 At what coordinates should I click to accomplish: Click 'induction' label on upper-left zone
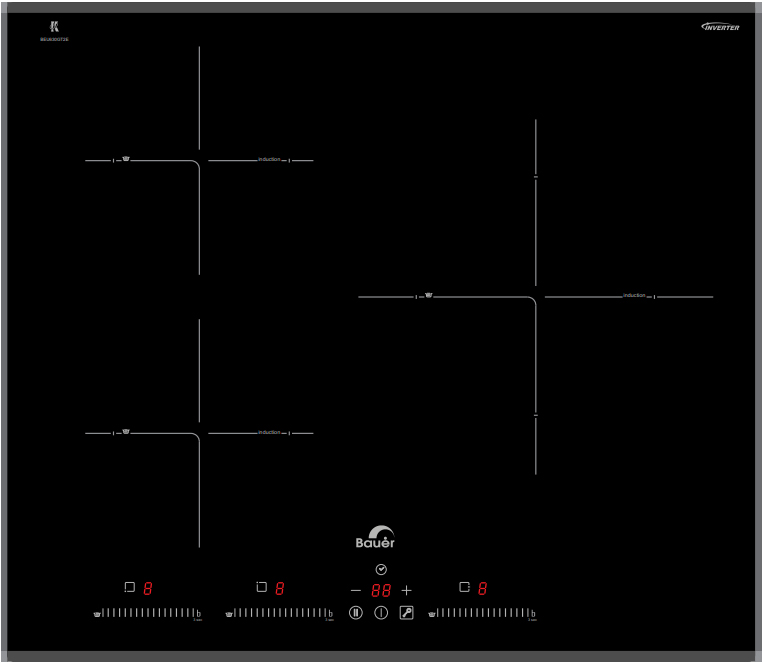click(x=269, y=159)
